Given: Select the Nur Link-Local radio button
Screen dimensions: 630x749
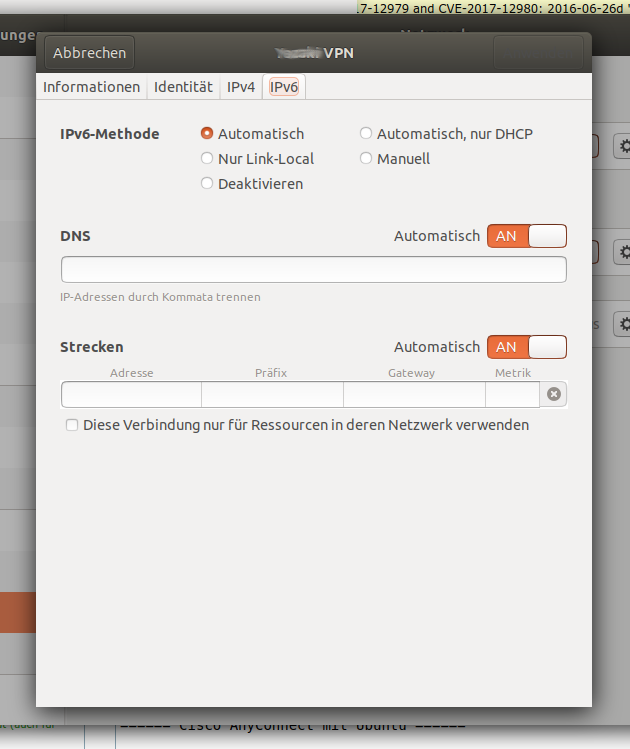Looking at the screenshot, I should pos(208,158).
